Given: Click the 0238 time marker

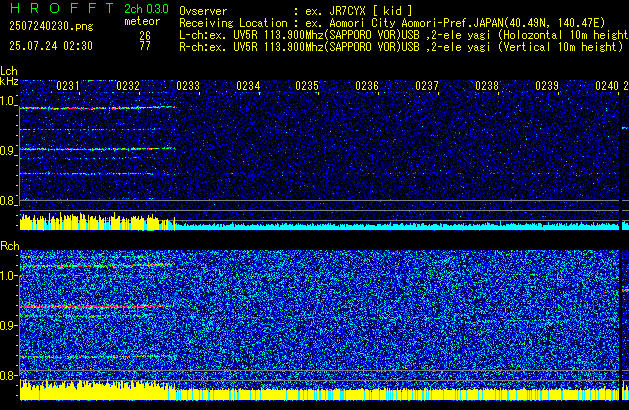Looking at the screenshot, I should 487,86.
